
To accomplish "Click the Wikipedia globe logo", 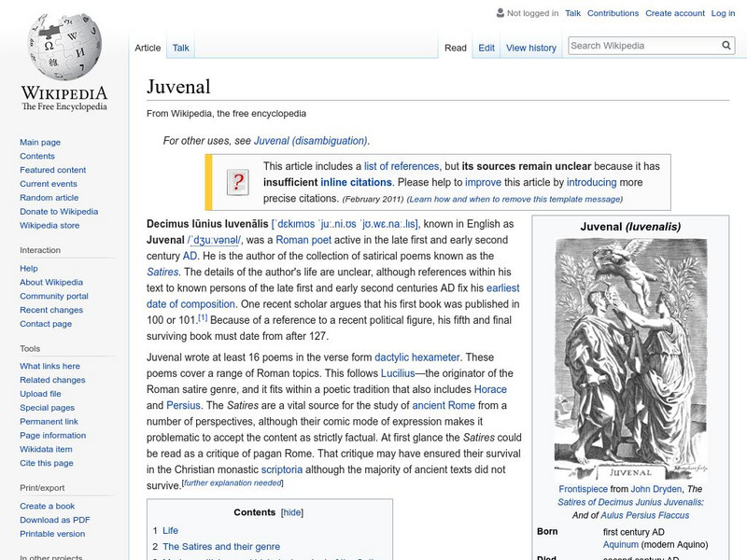I will [x=64, y=46].
